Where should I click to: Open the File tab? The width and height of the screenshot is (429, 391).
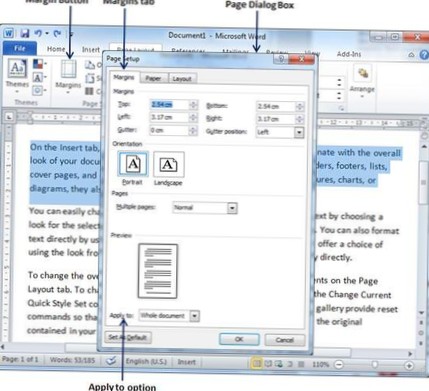pyautogui.click(x=20, y=48)
